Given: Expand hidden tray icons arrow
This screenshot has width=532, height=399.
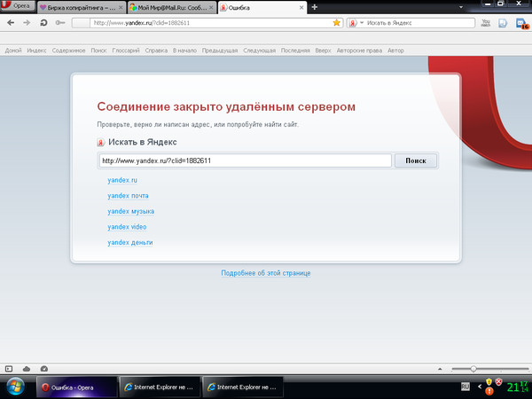Looking at the screenshot, I should [x=480, y=387].
